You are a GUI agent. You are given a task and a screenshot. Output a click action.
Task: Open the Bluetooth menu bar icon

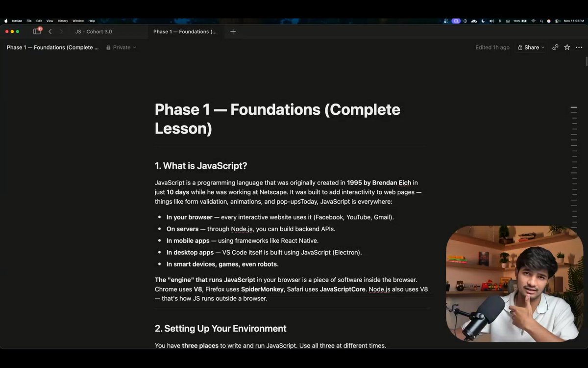500,21
